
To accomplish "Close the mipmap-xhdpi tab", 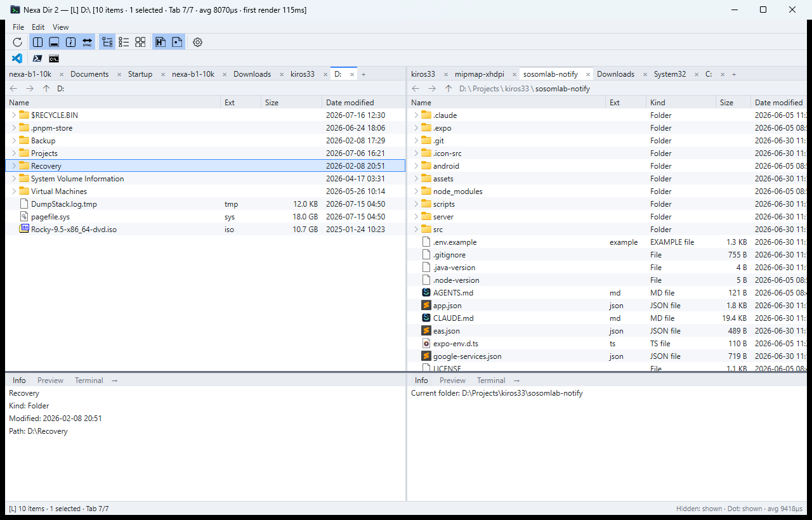I will coord(514,74).
